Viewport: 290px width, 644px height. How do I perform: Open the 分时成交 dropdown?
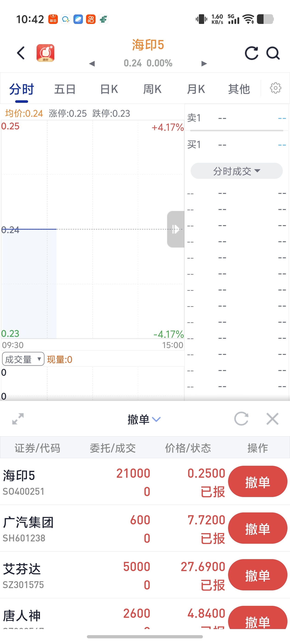[x=237, y=171]
